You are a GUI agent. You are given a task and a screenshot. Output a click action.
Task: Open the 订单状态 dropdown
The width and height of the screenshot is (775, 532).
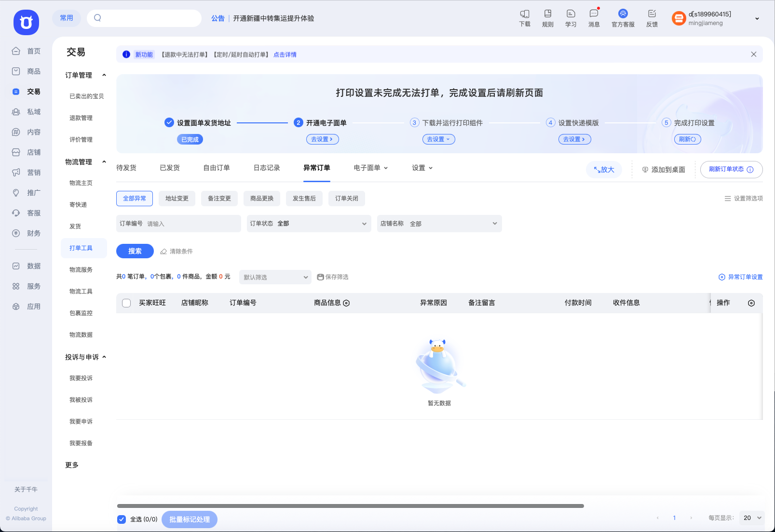[309, 224]
